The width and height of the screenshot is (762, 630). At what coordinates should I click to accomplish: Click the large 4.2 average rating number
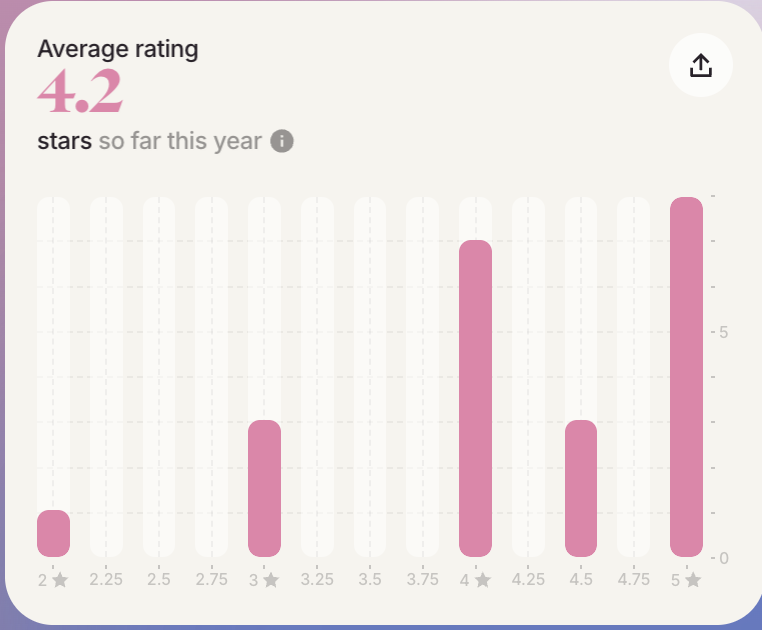[x=80, y=93]
